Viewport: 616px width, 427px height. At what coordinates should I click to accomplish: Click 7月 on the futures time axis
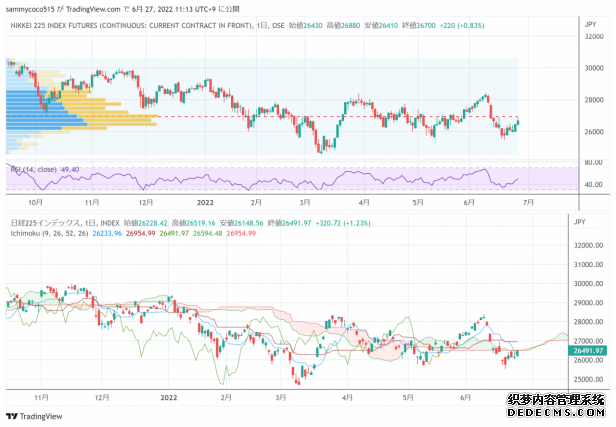528,202
